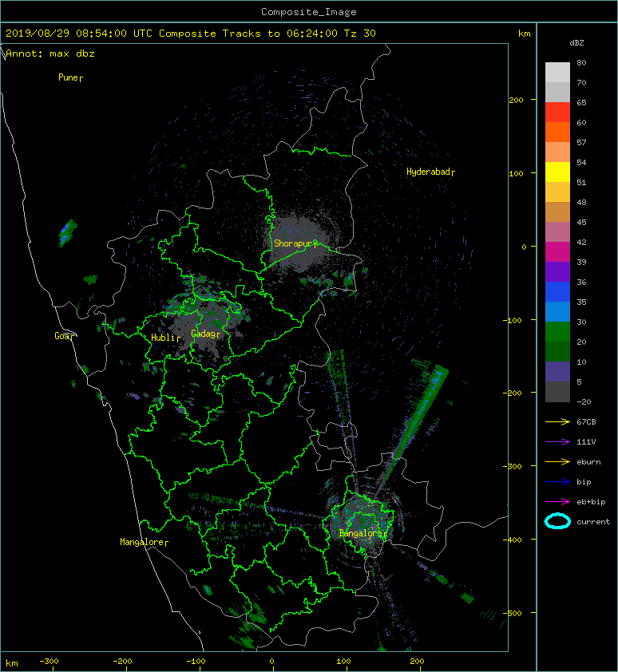Click the yellow eburn arrow legend

[557, 462]
